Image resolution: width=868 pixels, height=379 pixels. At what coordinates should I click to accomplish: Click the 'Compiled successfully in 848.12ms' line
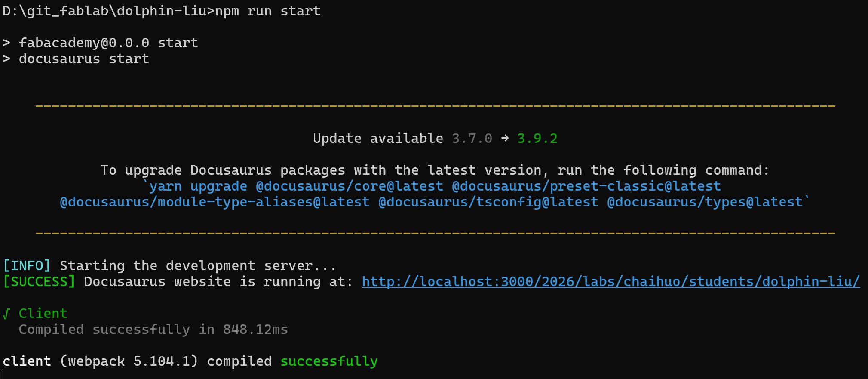click(153, 330)
